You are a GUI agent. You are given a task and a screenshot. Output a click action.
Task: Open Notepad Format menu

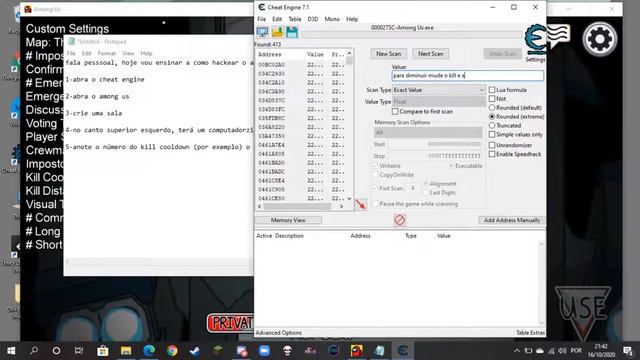(107, 53)
